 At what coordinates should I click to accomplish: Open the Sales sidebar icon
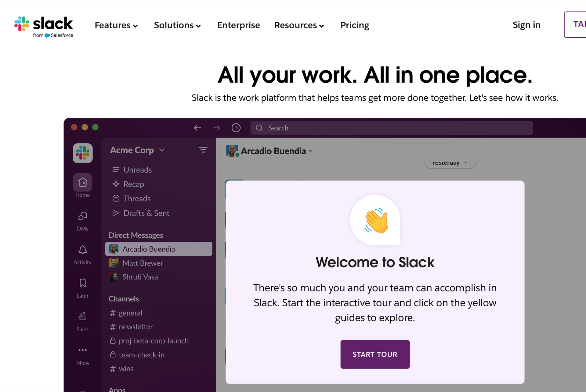[82, 317]
